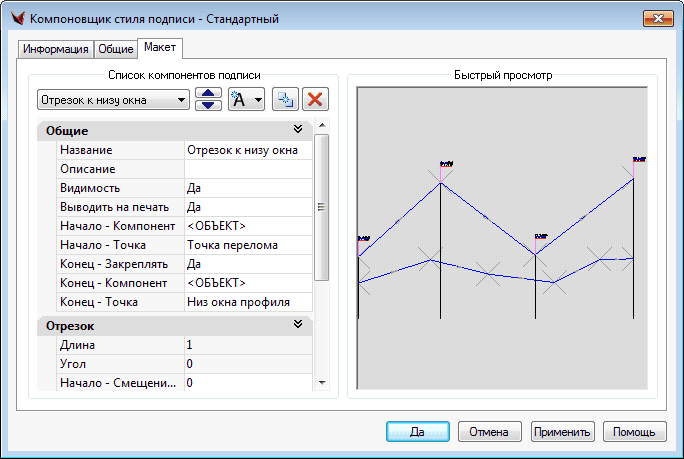Switch to the Общие tab

[116, 49]
